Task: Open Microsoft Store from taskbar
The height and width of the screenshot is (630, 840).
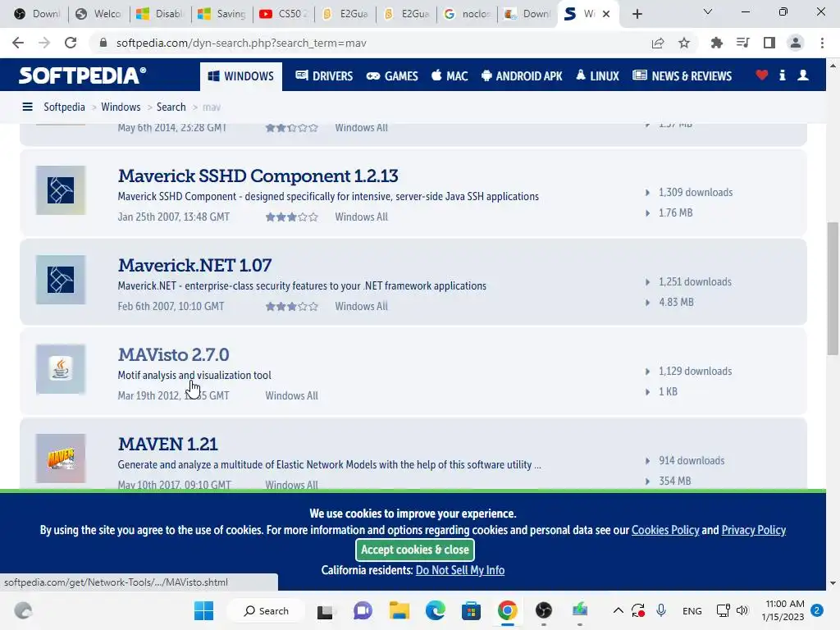Action: [471, 610]
